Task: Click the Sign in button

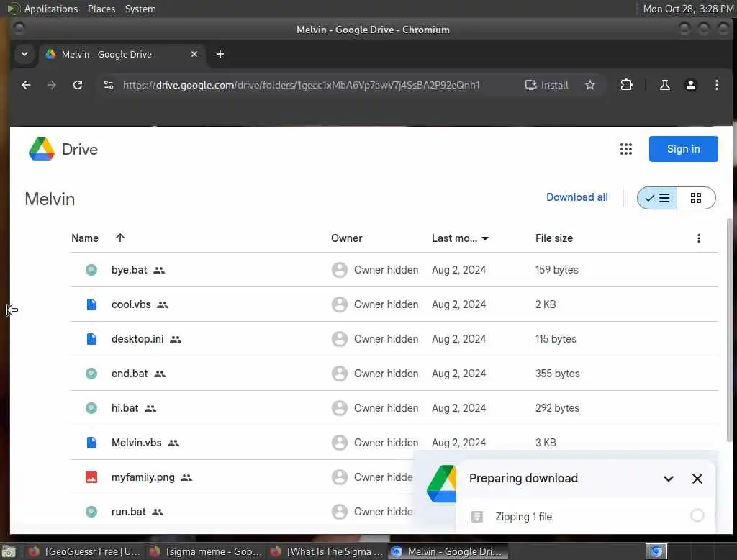Action: coord(683,149)
